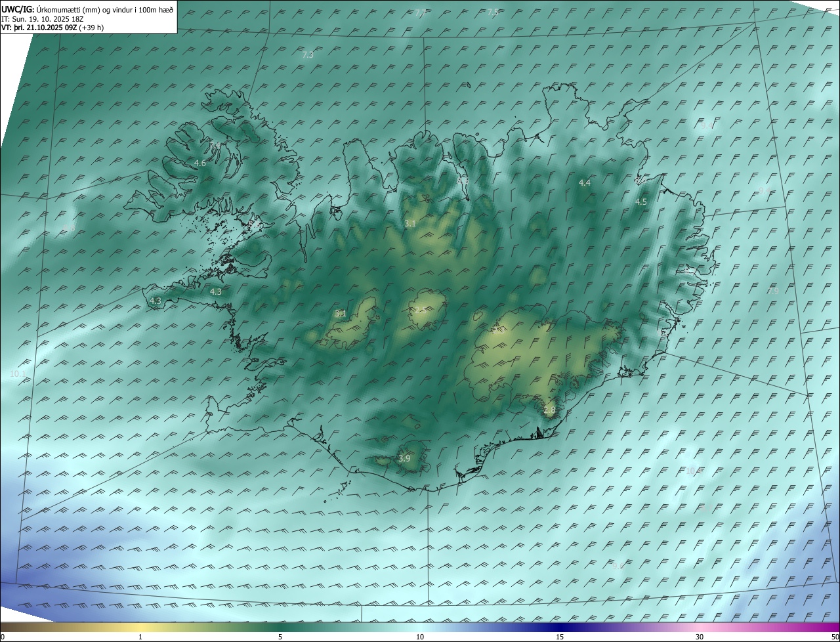This screenshot has height=642, width=840.
Task: Pick the dark navy color on the colorbar
Action: pyautogui.click(x=560, y=627)
